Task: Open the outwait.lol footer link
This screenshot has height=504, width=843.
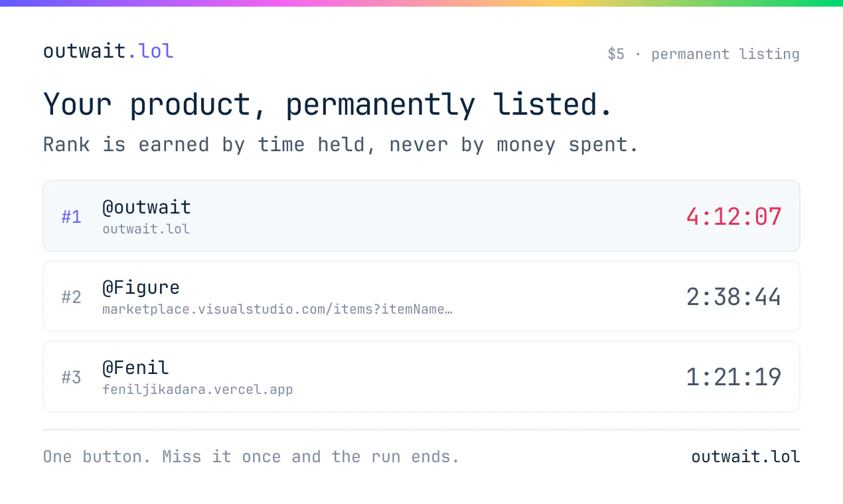Action: (745, 456)
